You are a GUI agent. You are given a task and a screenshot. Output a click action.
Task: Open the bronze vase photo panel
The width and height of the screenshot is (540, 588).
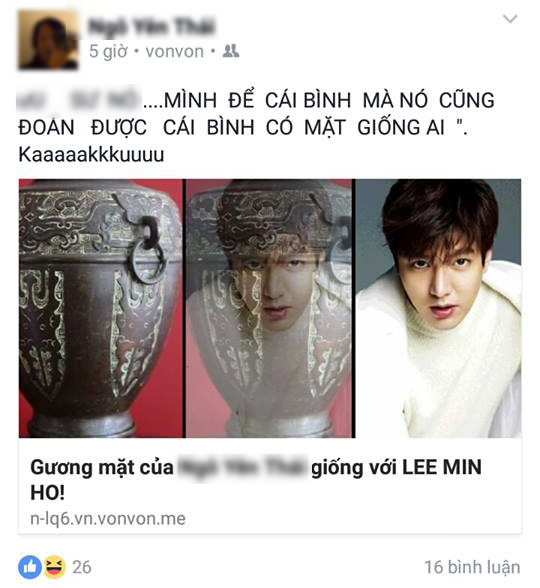[100, 308]
